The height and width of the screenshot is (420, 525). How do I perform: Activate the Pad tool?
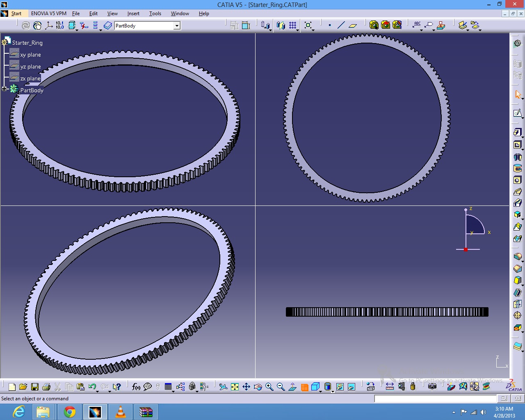click(518, 132)
